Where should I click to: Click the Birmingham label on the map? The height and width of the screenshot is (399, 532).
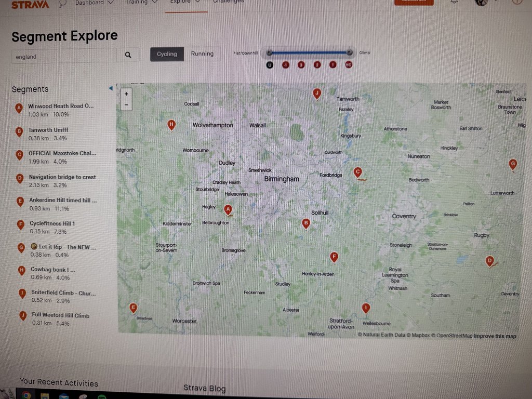pyautogui.click(x=282, y=179)
